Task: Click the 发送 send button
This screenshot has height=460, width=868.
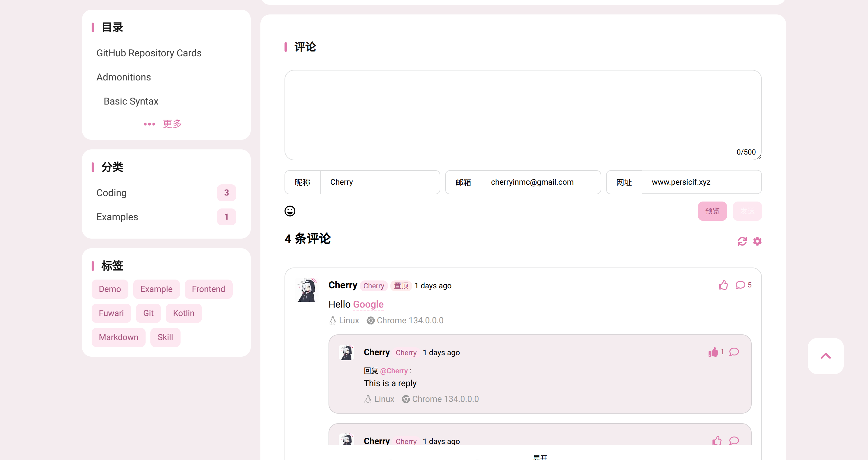Action: coord(747,211)
